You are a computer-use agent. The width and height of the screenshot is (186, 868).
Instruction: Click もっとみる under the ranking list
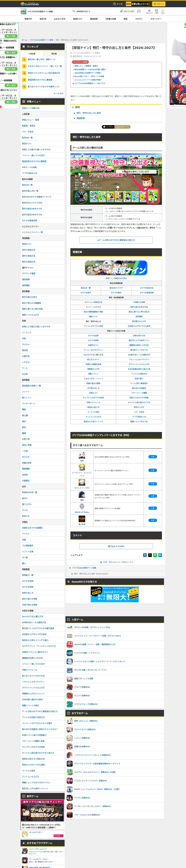[x=58, y=93]
